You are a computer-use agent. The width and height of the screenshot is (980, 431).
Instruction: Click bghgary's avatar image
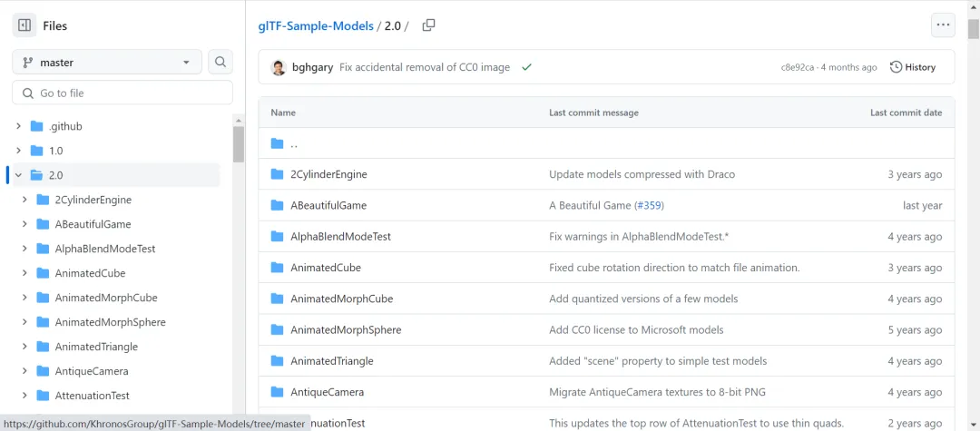coord(279,67)
